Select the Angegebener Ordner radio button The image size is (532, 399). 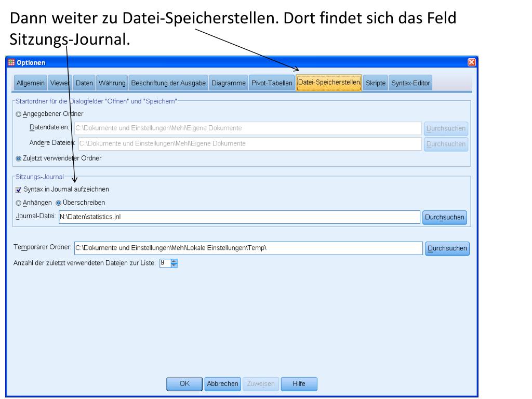(19, 114)
